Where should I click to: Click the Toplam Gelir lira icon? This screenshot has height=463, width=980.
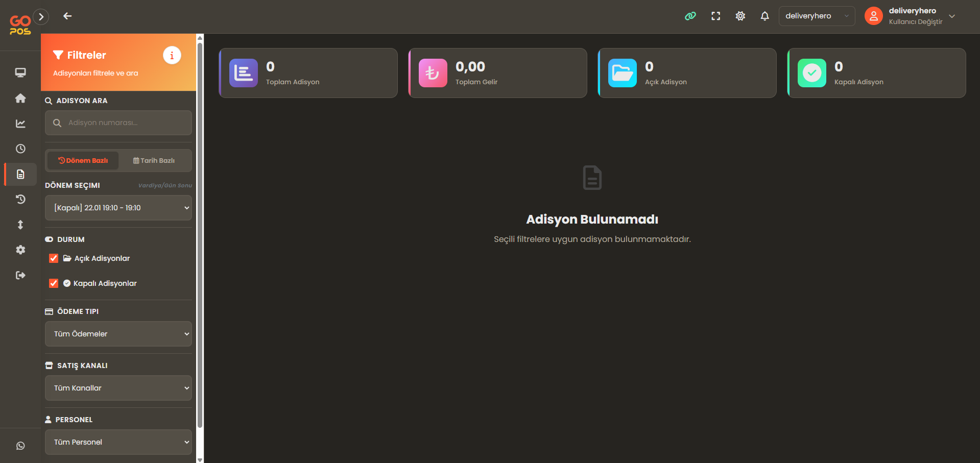pyautogui.click(x=433, y=73)
